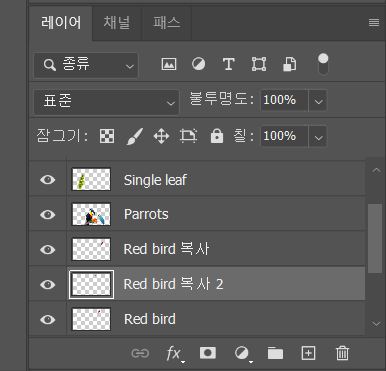
Task: Filter for adjustment layers icon
Action: point(199,64)
